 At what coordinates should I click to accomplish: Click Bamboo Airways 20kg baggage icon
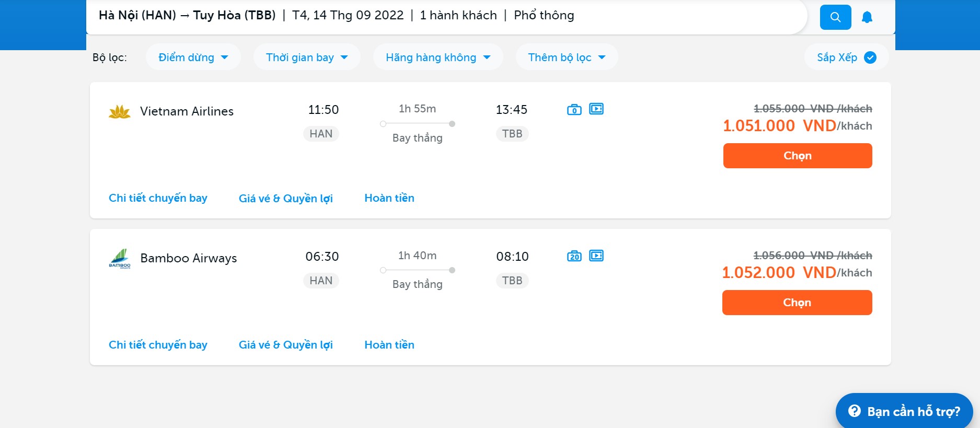pyautogui.click(x=574, y=256)
